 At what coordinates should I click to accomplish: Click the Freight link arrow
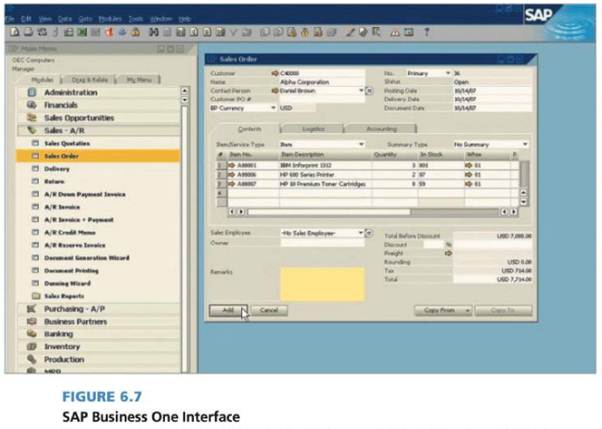tap(449, 253)
